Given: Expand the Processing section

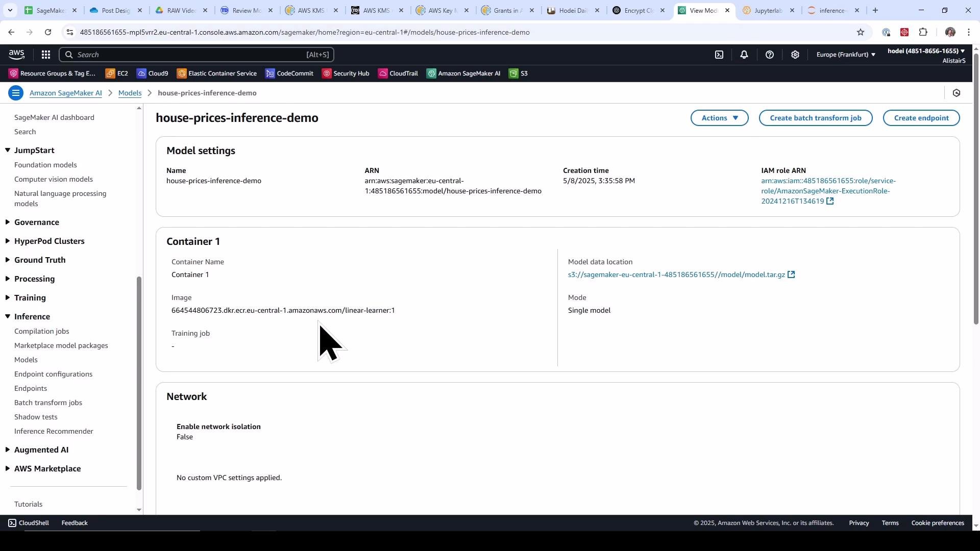Looking at the screenshot, I should coord(8,279).
